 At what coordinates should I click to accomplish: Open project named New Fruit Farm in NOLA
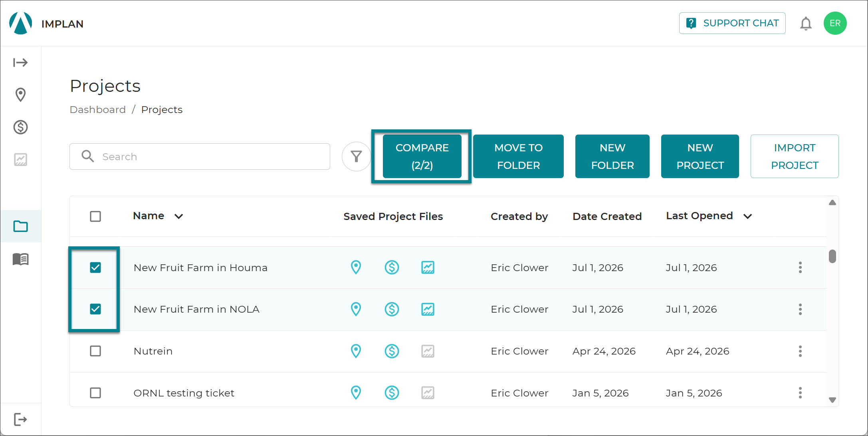coord(196,309)
